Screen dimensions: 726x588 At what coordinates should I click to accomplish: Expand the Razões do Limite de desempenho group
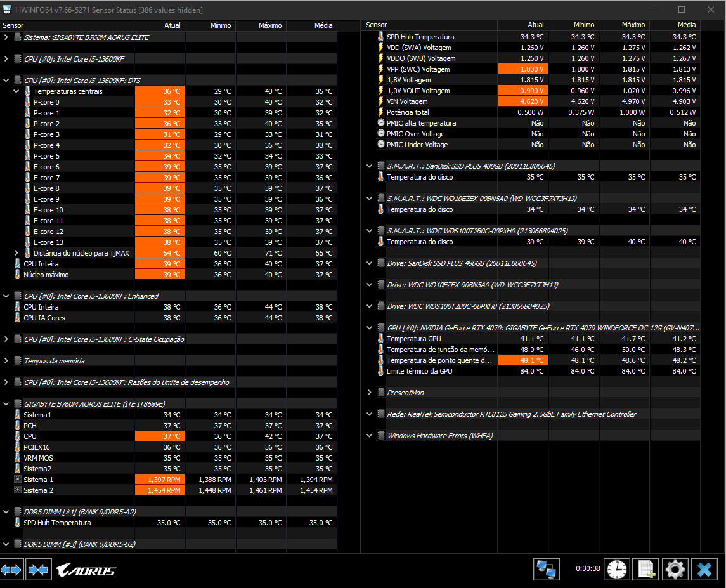click(6, 382)
